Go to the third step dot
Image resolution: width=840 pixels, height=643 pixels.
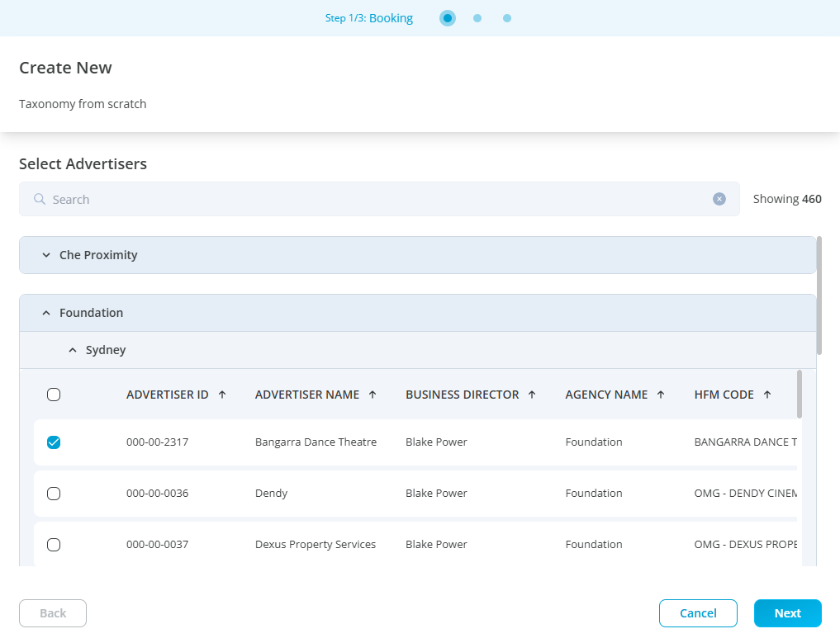coord(507,18)
